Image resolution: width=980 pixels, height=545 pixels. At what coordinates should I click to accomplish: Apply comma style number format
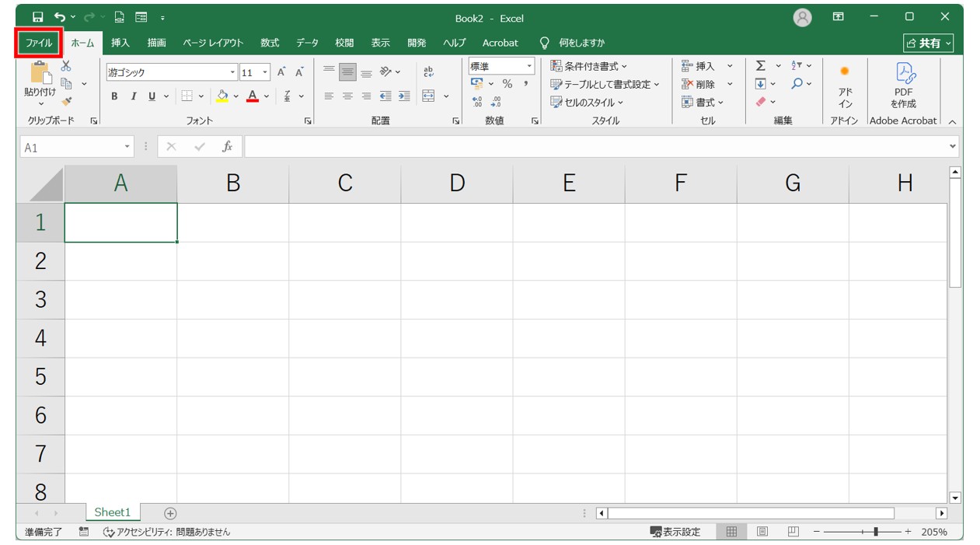[x=525, y=84]
